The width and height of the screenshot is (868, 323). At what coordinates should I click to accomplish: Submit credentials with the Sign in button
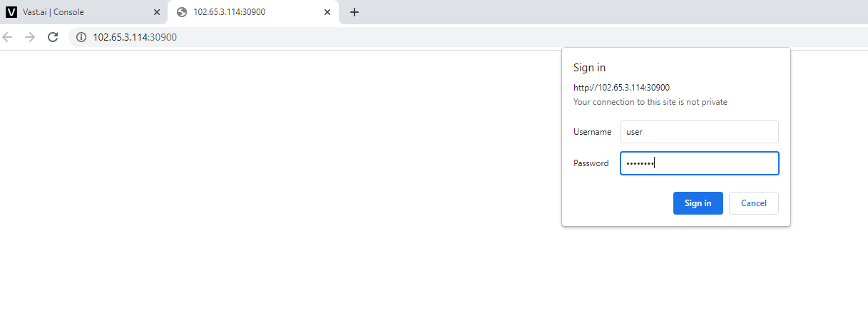(698, 203)
